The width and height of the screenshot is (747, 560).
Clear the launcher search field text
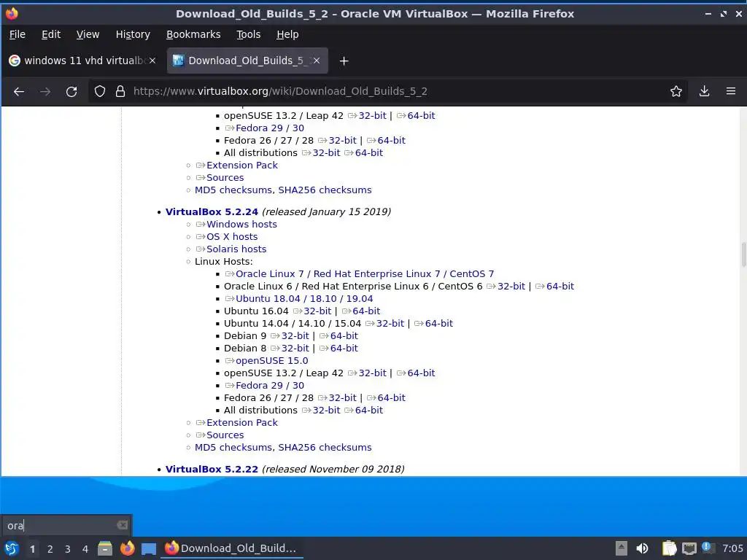(122, 525)
